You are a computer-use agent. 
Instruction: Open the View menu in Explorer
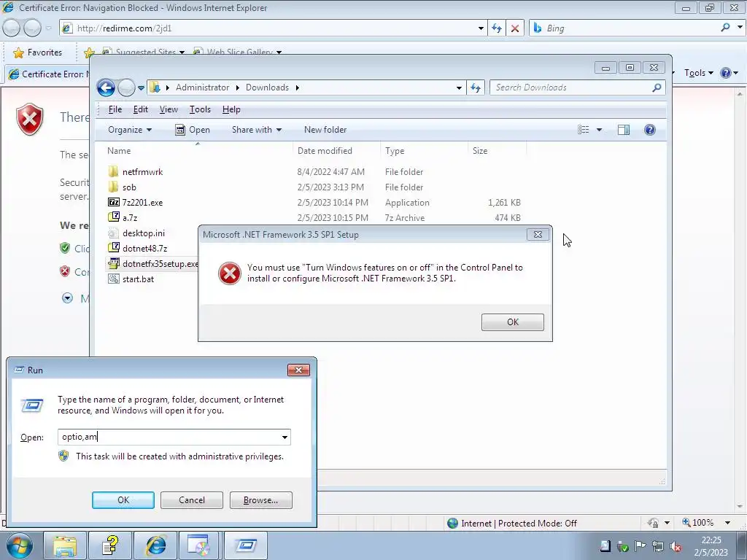point(169,109)
